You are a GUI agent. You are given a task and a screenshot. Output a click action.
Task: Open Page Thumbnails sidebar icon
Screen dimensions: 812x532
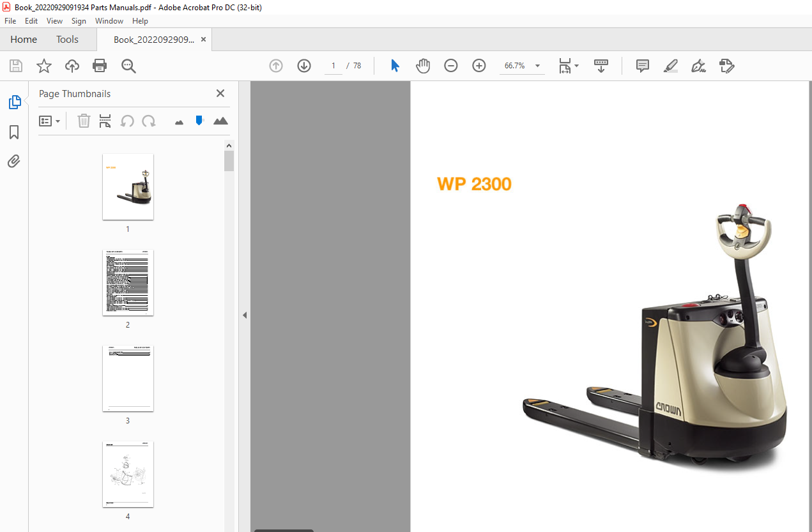pyautogui.click(x=14, y=102)
